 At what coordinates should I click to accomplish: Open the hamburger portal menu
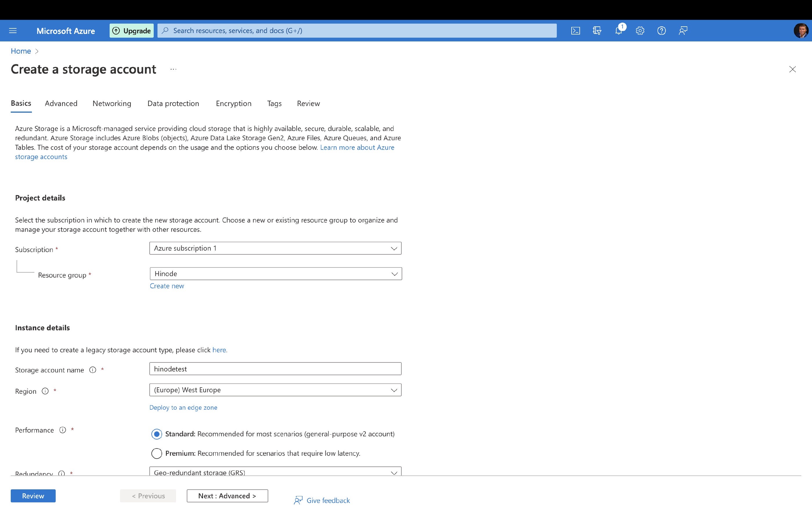(13, 31)
